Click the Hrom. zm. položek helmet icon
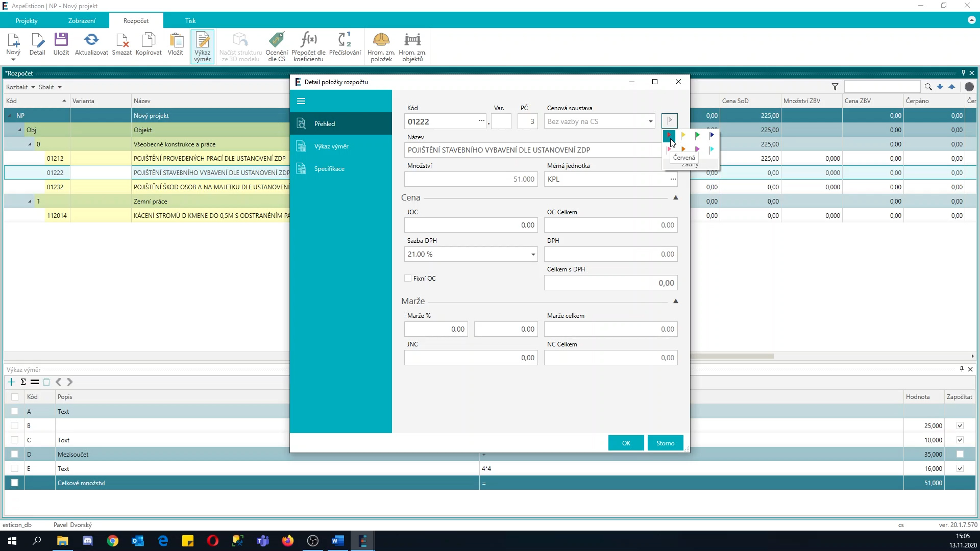 coord(381,40)
